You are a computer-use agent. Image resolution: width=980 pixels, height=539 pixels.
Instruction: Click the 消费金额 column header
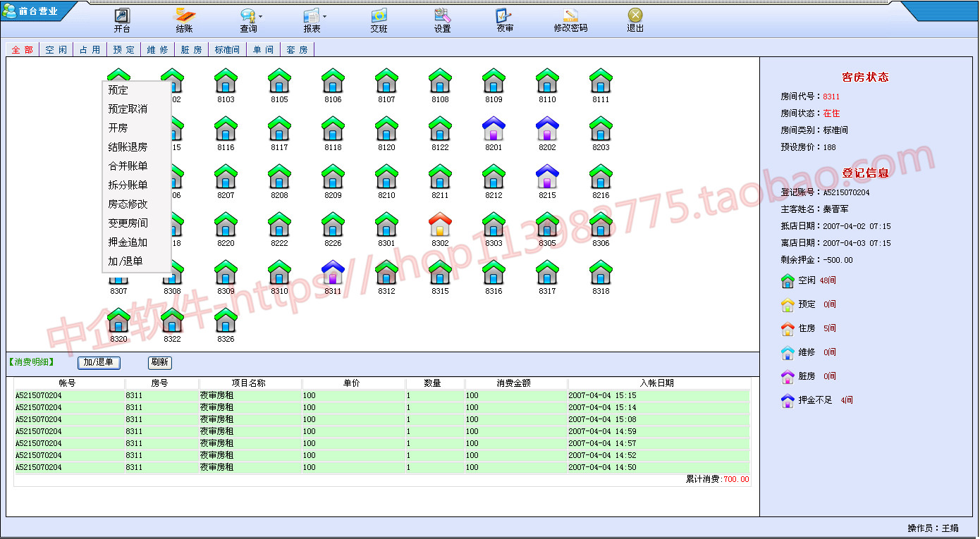(516, 383)
